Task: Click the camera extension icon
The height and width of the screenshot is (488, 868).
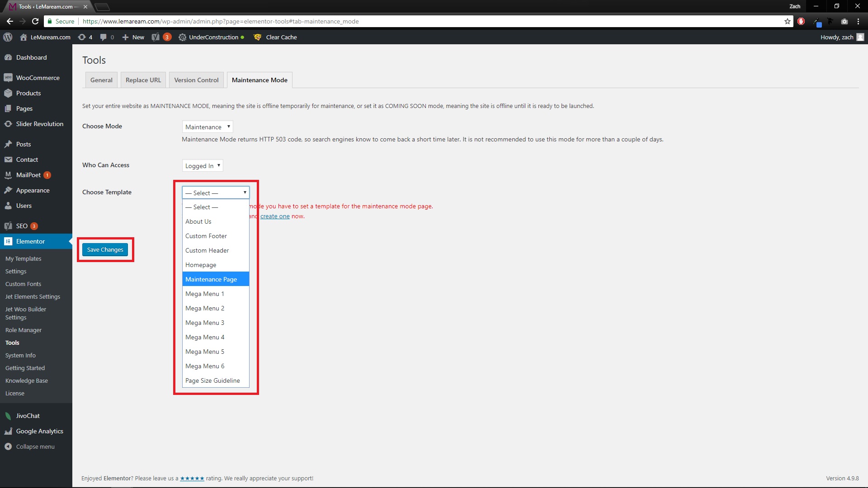Action: pos(844,21)
